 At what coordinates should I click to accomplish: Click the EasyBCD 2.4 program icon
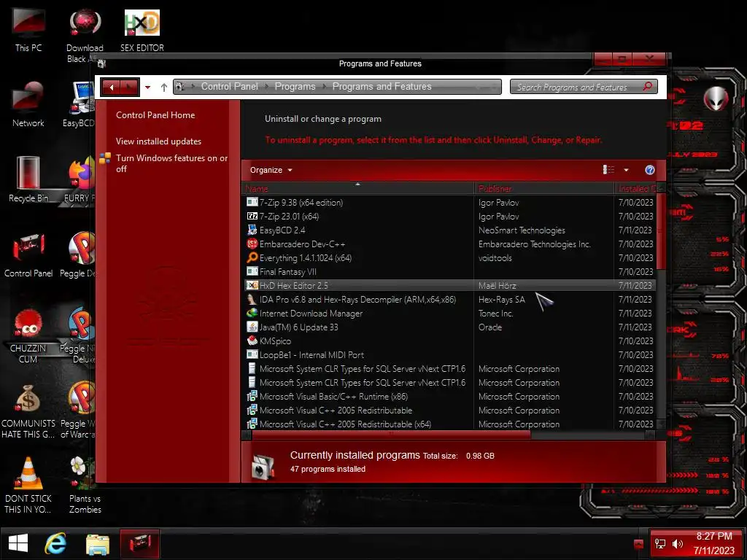pos(252,230)
